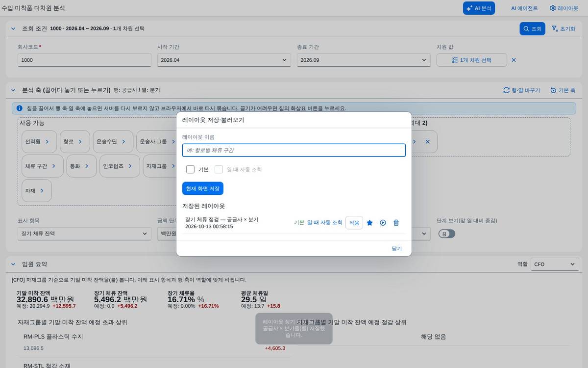Screen dimensions: 588x368
Task: Check the 기본 checkbox in dialog
Action: (190, 169)
